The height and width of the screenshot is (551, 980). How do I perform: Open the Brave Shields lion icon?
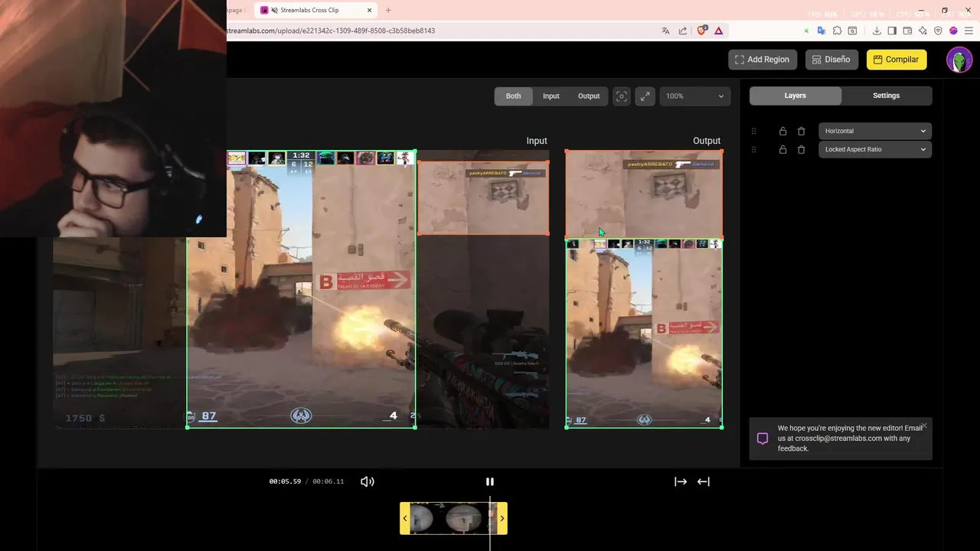tap(701, 31)
